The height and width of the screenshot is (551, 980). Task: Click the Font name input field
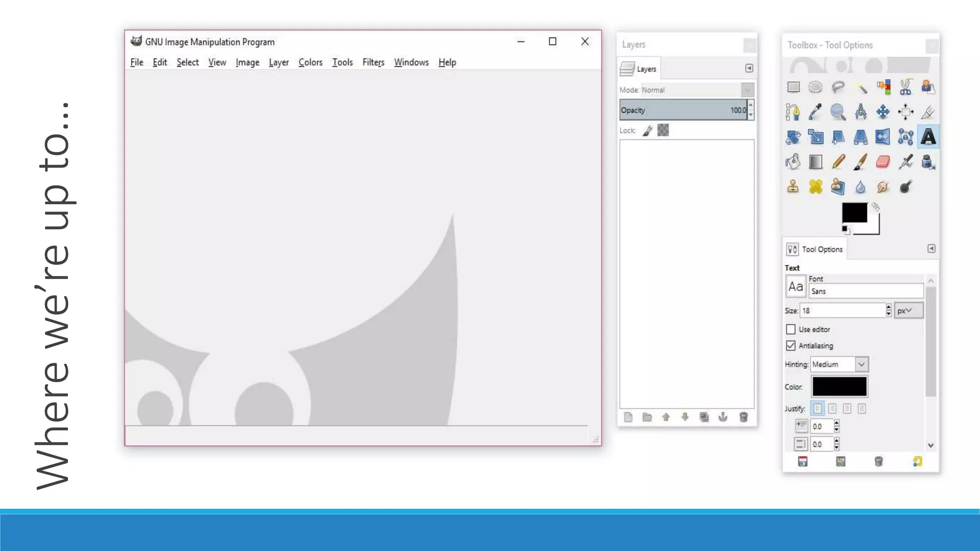[x=865, y=291]
